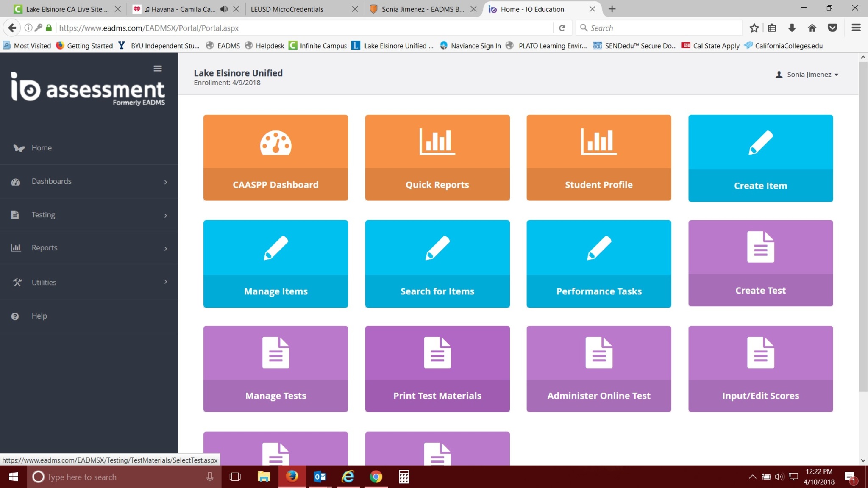Mute the Havana tab's speaker icon
The image size is (868, 488).
[224, 9]
